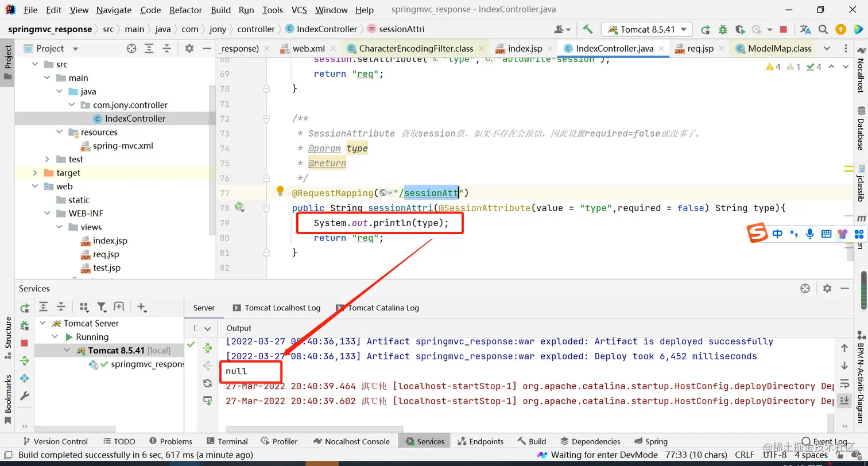Open the Tomcat Localhost Log tab

click(276, 308)
